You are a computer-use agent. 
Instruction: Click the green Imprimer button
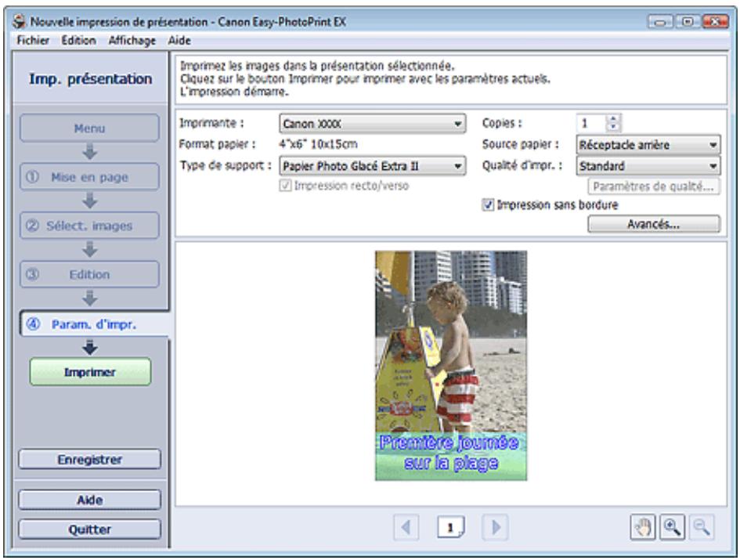90,372
